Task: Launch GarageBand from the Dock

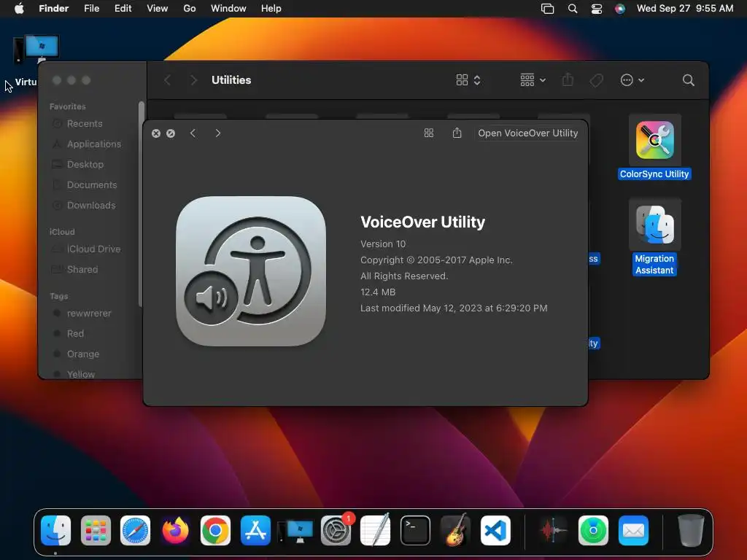Action: pos(455,530)
